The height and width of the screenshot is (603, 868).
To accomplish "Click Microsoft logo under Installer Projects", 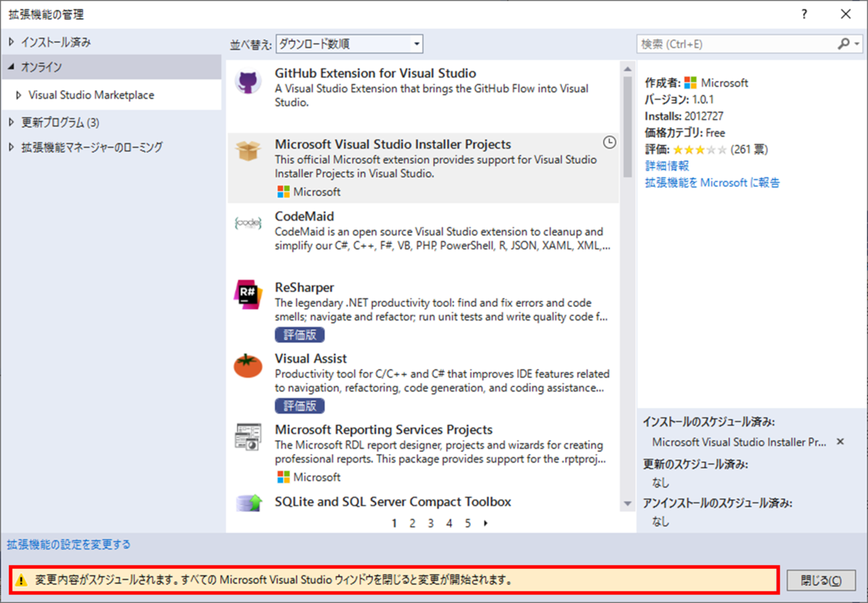I will pyautogui.click(x=284, y=192).
